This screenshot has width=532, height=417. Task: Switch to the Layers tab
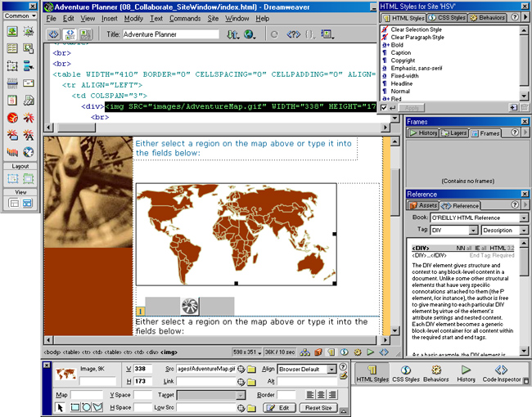pyautogui.click(x=454, y=132)
